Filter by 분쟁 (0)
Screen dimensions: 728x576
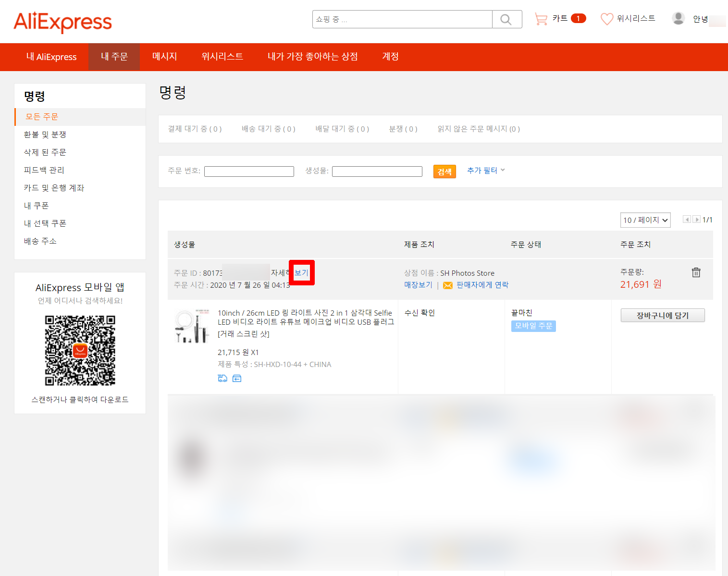tap(403, 129)
